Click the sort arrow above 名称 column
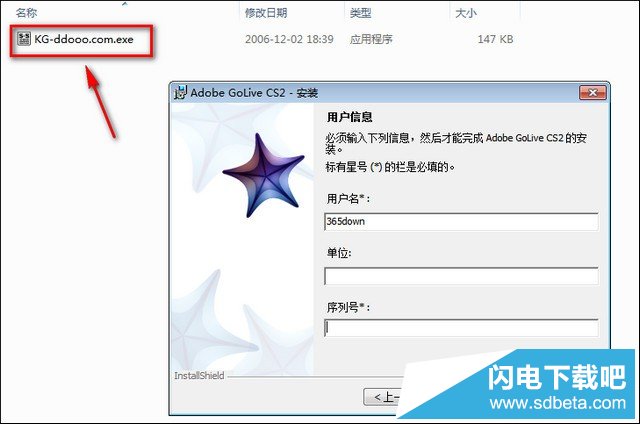Viewport: 640px width, 424px height. 125,4
